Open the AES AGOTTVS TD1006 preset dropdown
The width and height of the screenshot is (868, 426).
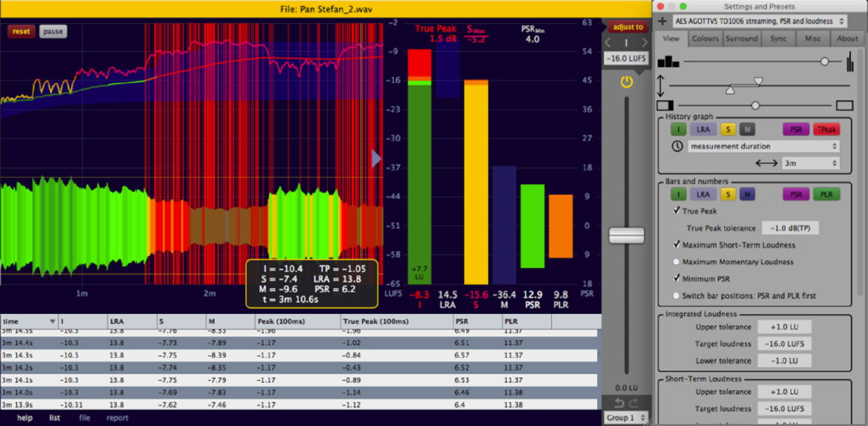760,22
